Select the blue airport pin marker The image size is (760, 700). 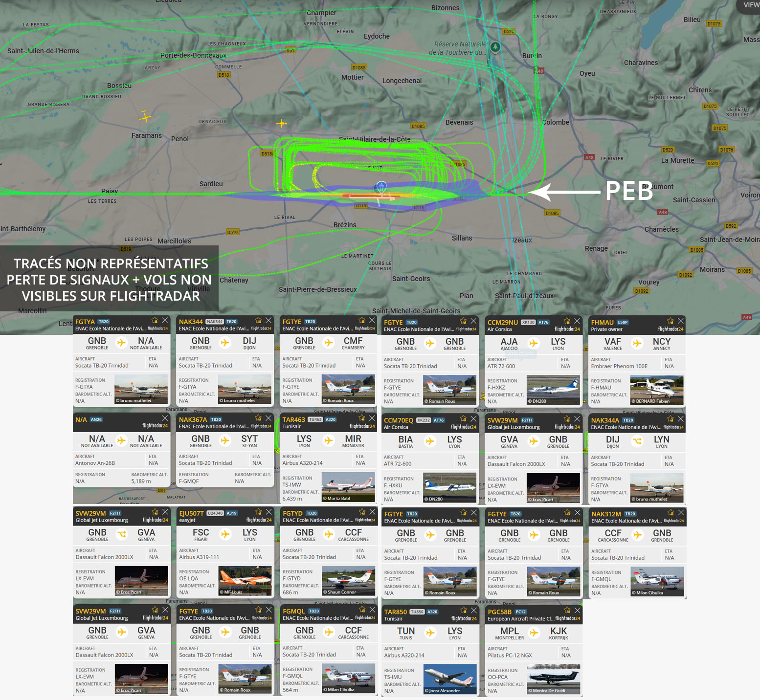click(x=380, y=187)
